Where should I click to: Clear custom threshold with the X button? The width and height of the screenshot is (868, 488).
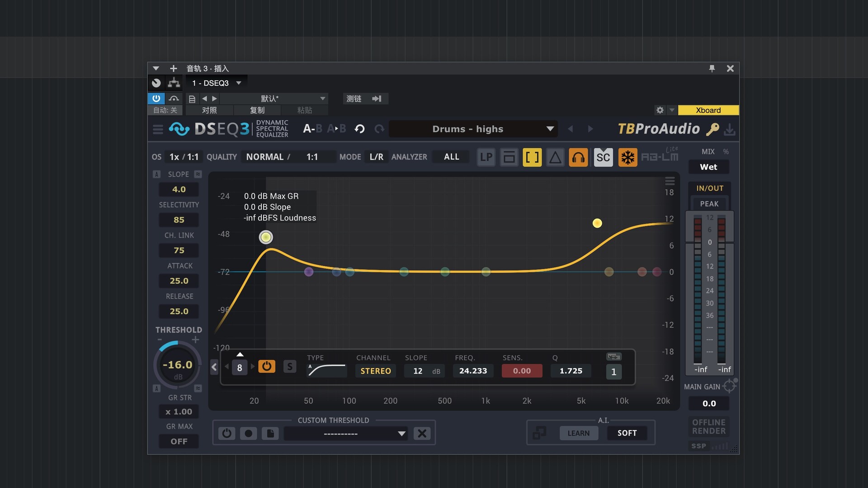(x=422, y=433)
